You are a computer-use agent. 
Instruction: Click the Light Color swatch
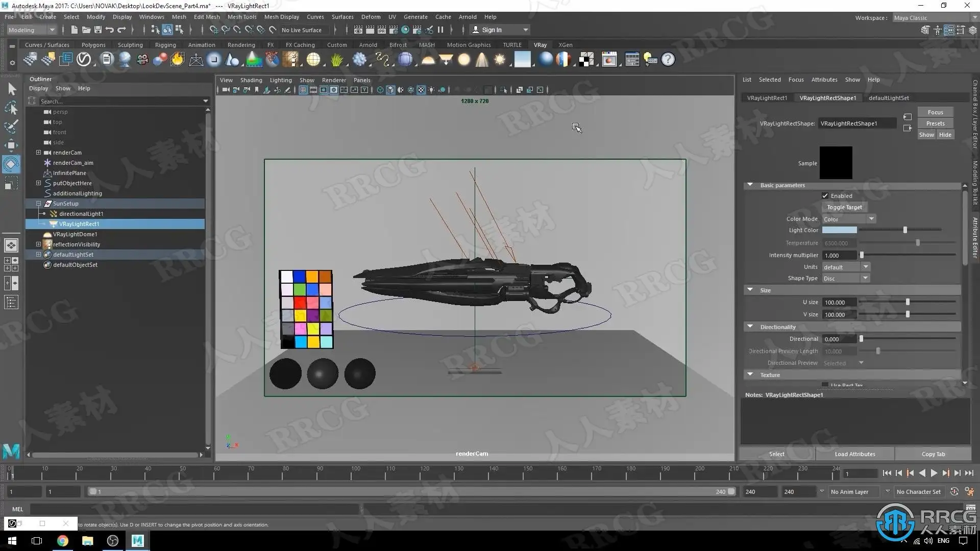click(x=839, y=231)
